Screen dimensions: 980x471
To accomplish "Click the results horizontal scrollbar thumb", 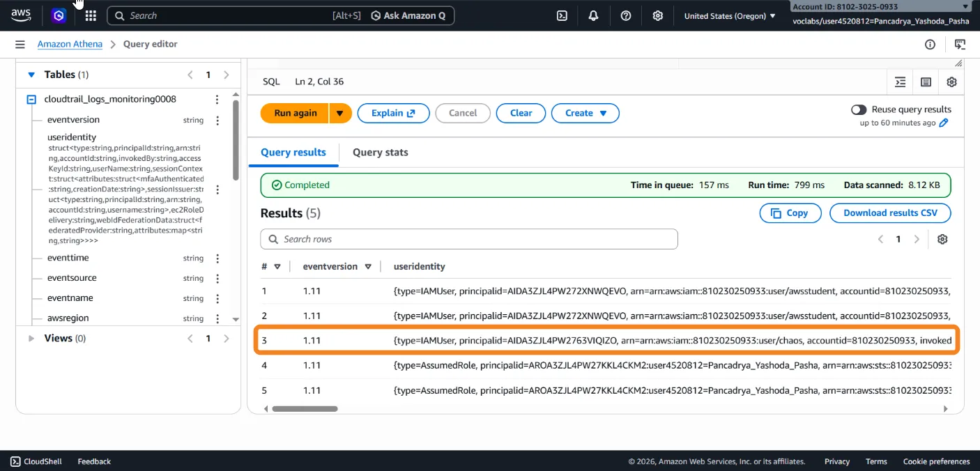I will [x=305, y=409].
